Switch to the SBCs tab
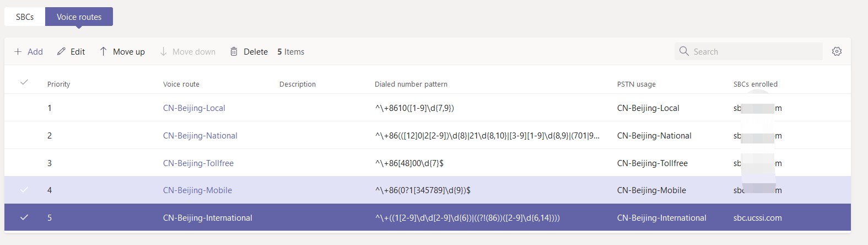This screenshot has width=868, height=245. tap(25, 17)
